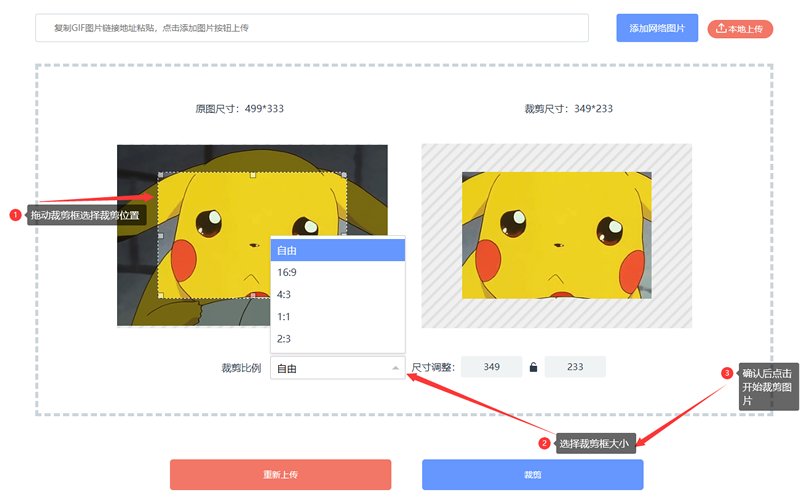Image resolution: width=800 pixels, height=494 pixels.
Task: Click the top-middle crop handle
Action: point(253,175)
